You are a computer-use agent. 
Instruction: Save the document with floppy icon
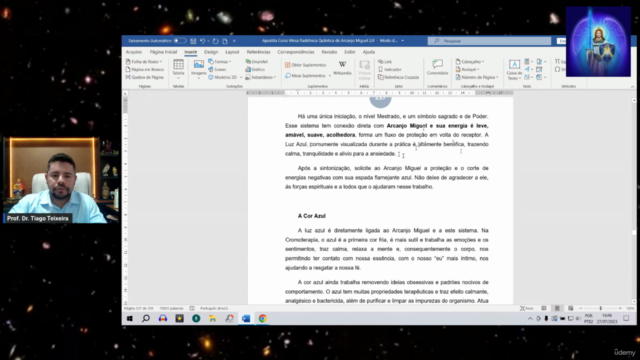[193, 41]
